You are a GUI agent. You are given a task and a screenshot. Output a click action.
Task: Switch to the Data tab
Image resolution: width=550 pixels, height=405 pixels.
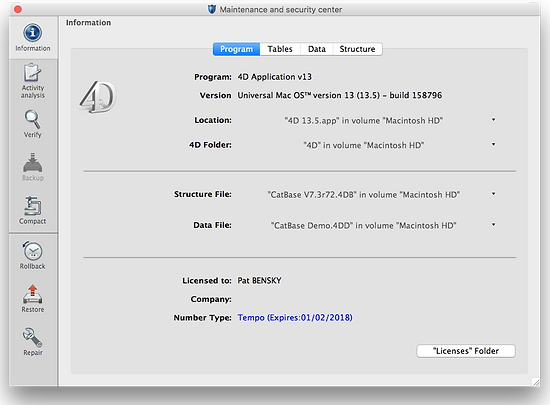tap(317, 49)
